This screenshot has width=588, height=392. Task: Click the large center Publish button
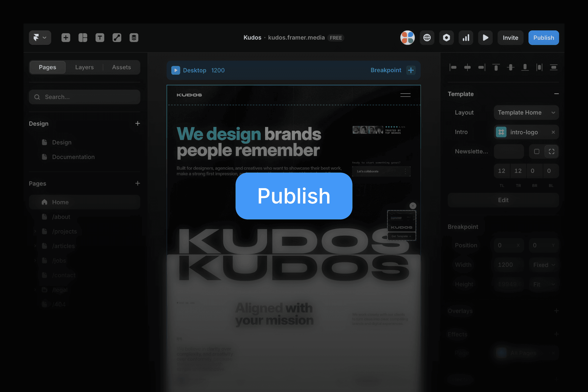pos(294,196)
